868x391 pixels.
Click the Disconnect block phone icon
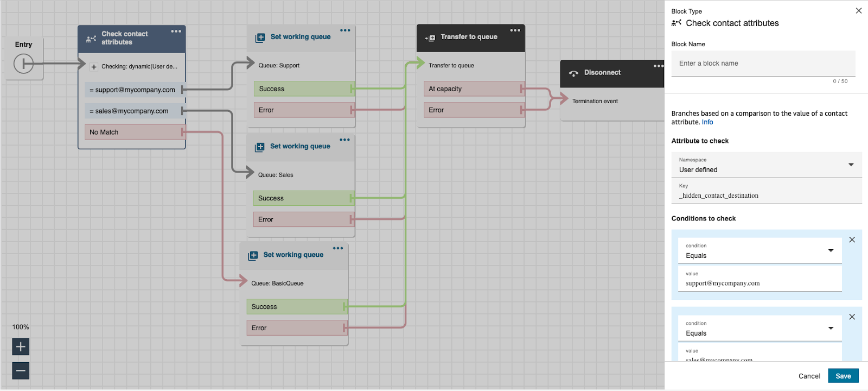573,73
